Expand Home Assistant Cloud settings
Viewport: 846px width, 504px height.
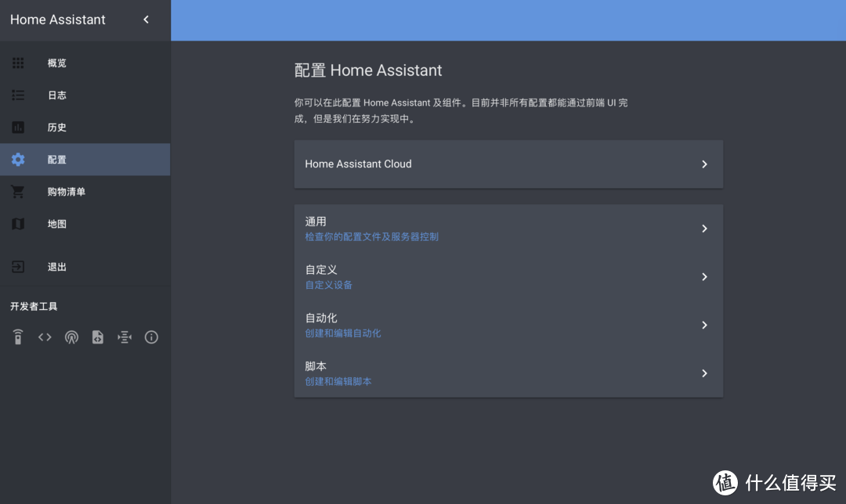tap(508, 164)
